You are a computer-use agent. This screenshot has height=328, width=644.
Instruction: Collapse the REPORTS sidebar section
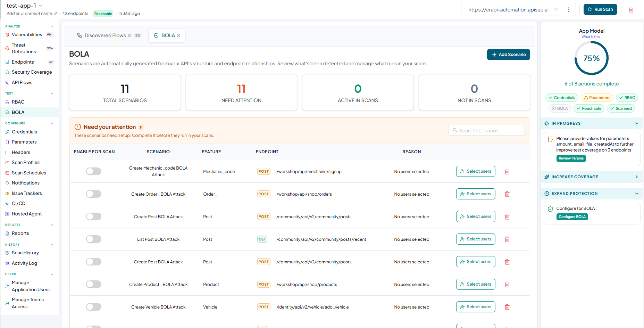52,225
